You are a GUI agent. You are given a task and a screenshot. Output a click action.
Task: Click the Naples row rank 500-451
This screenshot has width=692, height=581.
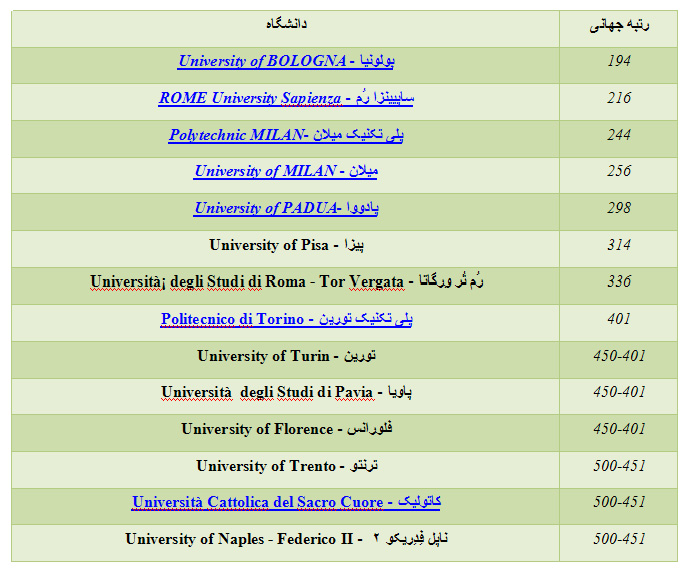point(619,539)
